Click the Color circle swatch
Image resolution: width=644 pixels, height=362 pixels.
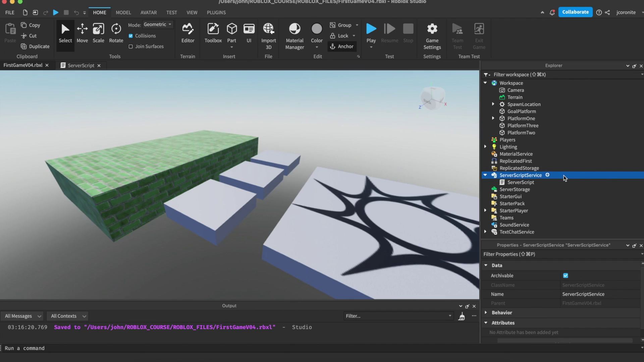[x=317, y=29]
